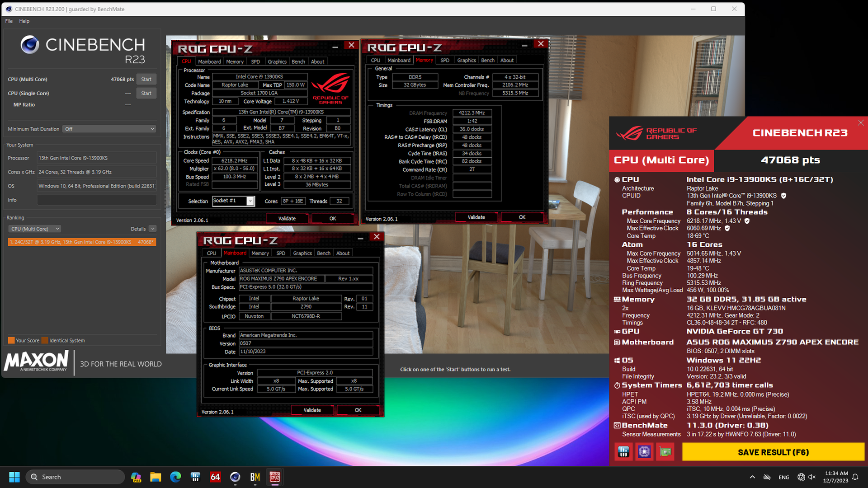868x488 pixels.
Task: Open the Windows Start menu
Action: (x=14, y=477)
